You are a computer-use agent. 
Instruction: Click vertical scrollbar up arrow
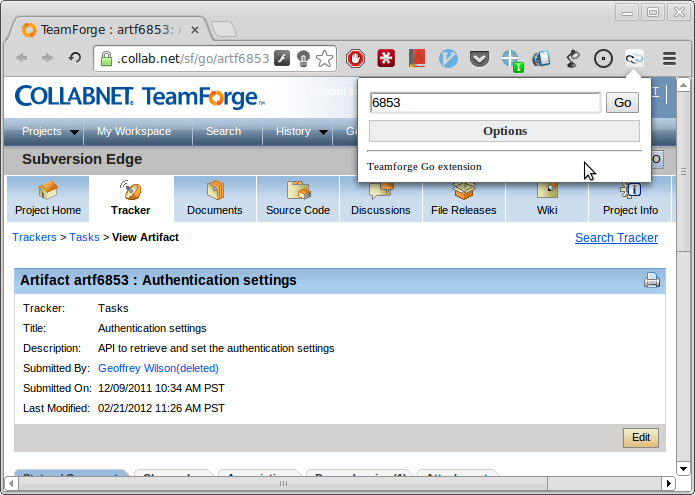tap(683, 84)
